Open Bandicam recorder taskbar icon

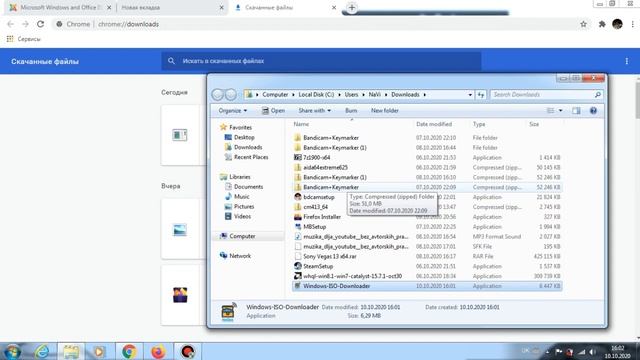point(187,351)
